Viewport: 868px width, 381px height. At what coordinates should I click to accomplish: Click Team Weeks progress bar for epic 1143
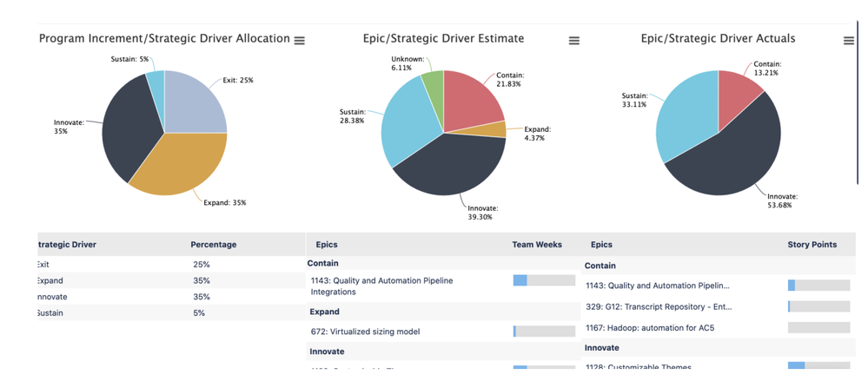coord(544,280)
